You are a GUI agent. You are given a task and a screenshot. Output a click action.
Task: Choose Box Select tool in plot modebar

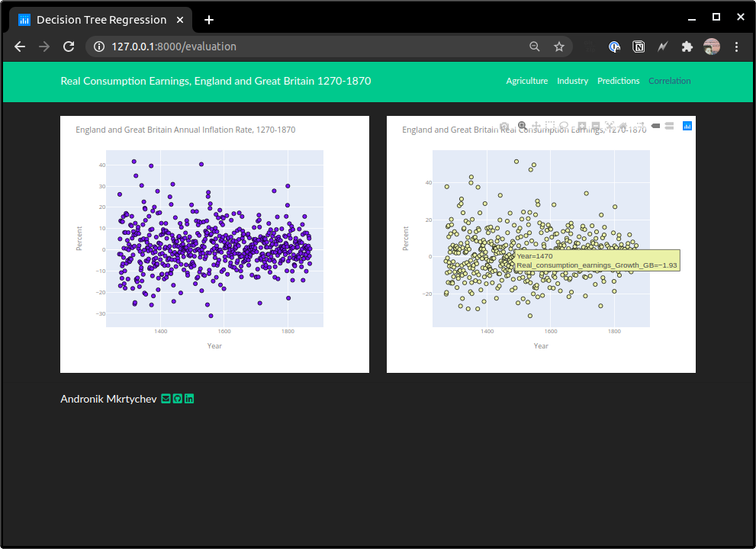(550, 126)
